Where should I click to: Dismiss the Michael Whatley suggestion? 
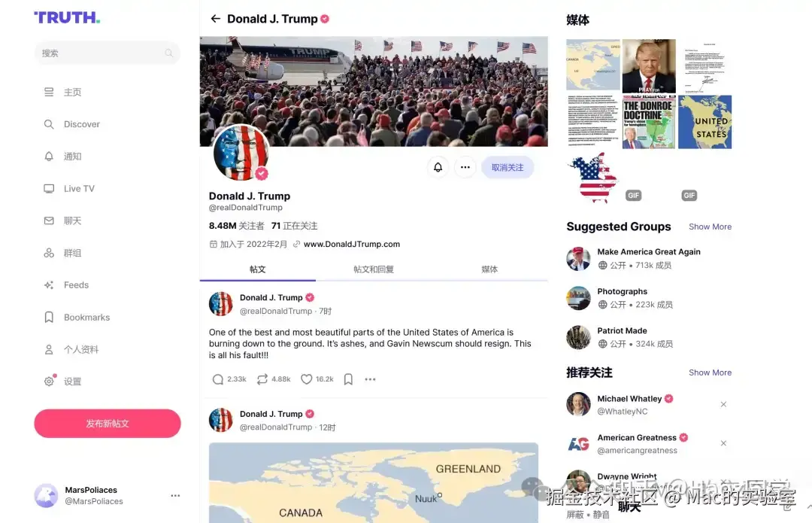(723, 404)
